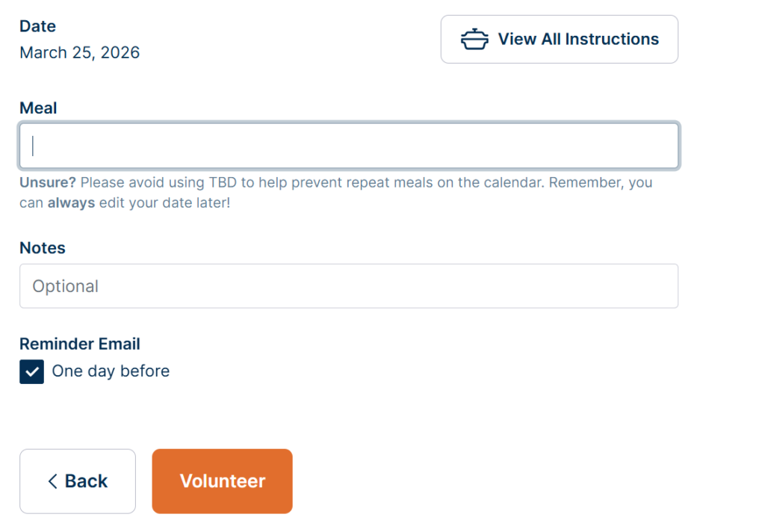Click the Notes field label
This screenshot has height=532, width=765.
tap(43, 248)
